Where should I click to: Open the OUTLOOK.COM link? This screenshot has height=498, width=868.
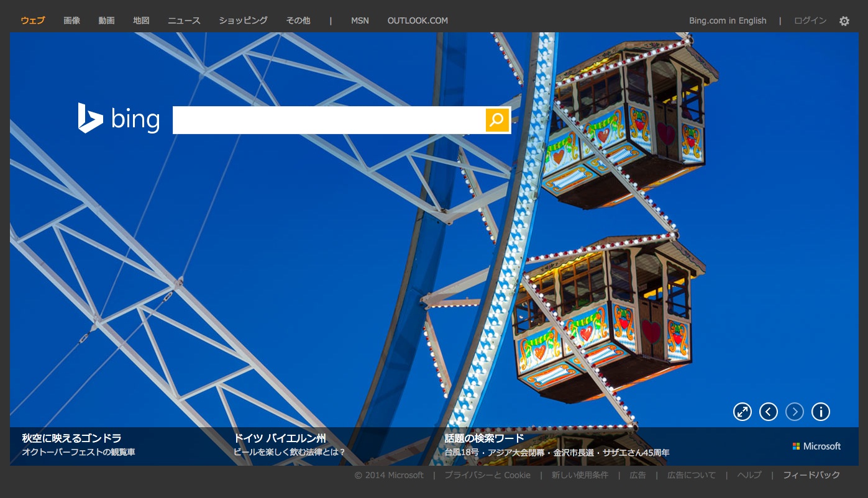(x=418, y=20)
